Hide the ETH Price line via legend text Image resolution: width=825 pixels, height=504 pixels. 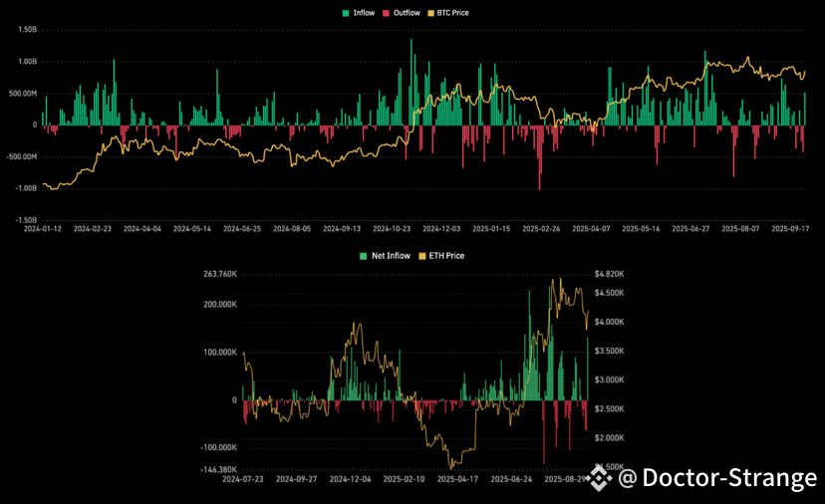click(x=445, y=256)
